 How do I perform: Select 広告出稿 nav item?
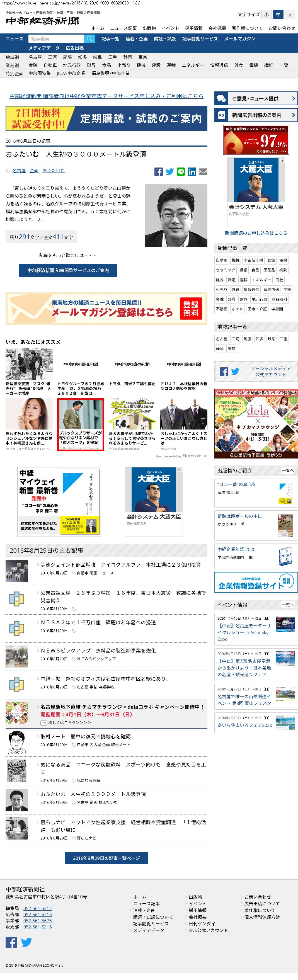75,48
